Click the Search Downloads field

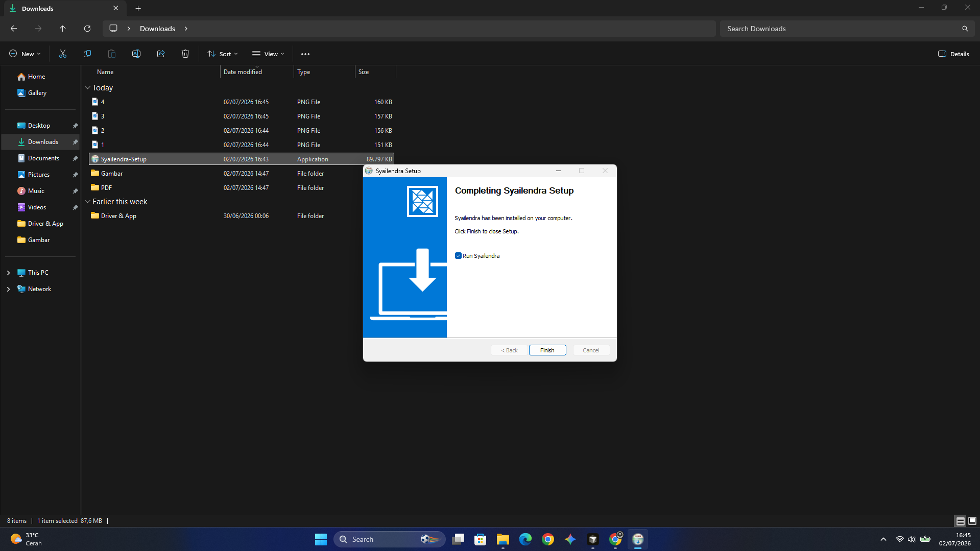(x=846, y=29)
